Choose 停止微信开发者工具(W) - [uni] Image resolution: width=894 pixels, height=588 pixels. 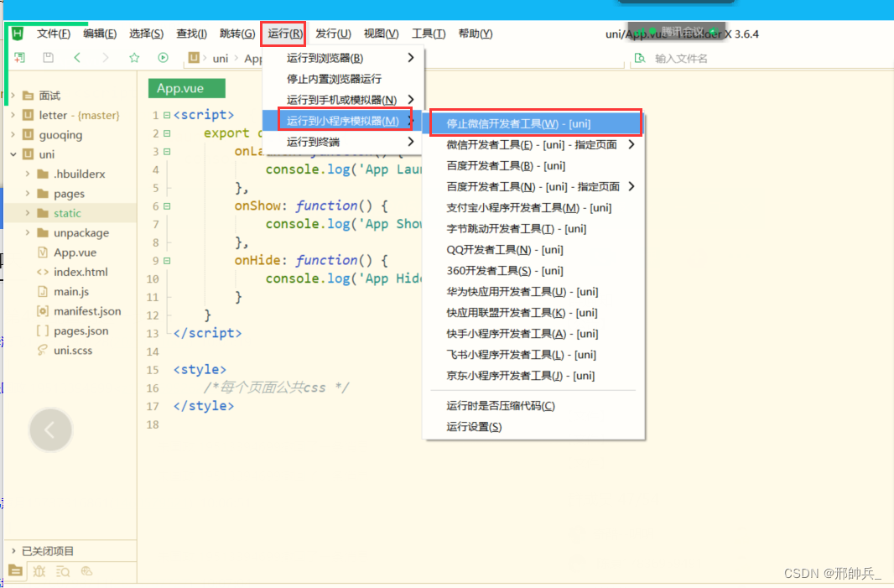534,124
